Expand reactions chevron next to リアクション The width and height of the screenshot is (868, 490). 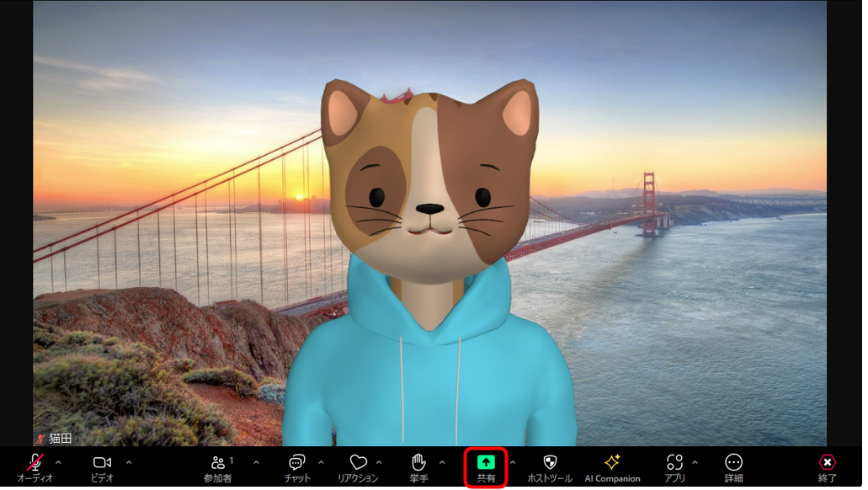pos(379,461)
